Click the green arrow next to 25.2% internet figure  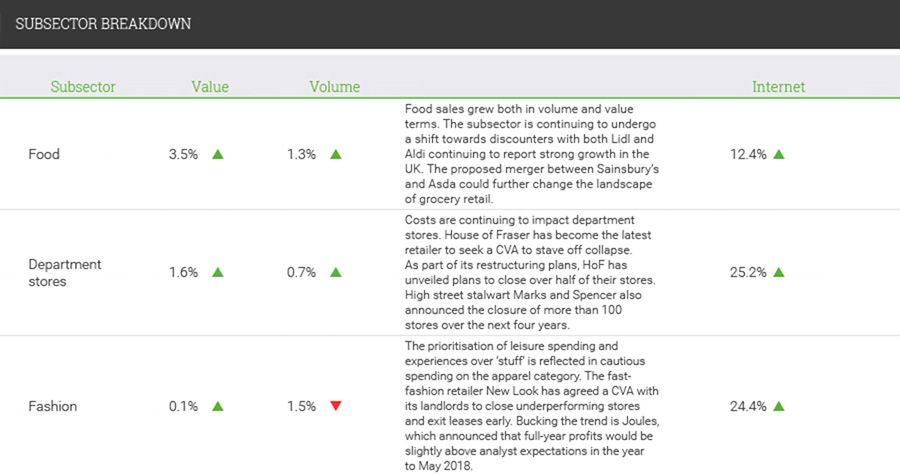pyautogui.click(x=778, y=272)
